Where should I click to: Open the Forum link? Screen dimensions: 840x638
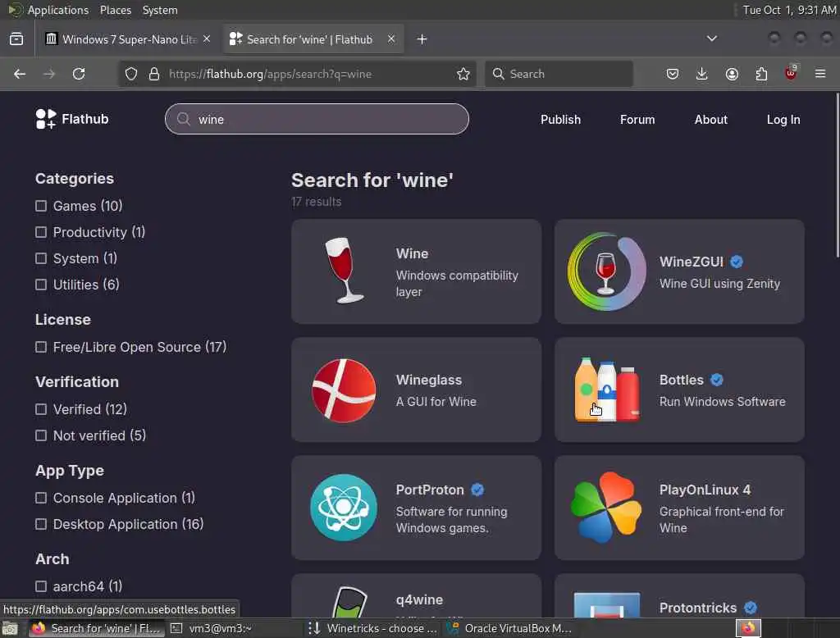click(x=637, y=120)
